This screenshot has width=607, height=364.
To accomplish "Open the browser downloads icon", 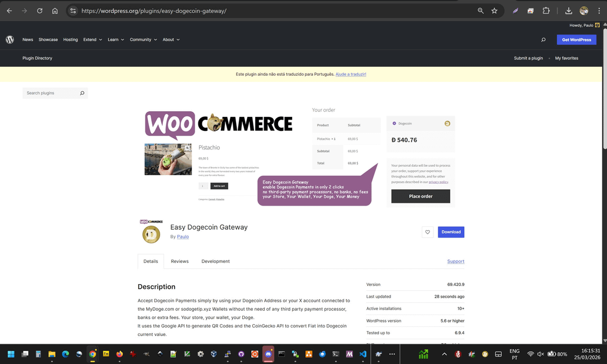I will (569, 11).
